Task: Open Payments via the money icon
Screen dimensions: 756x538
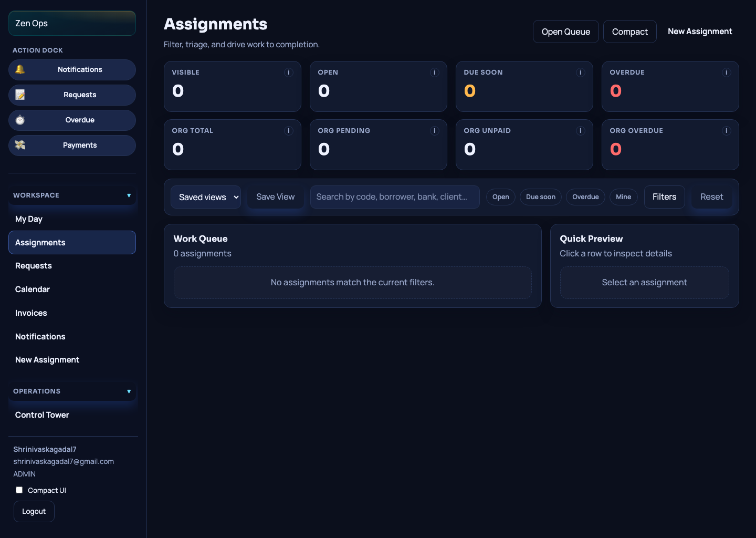Action: [20, 145]
